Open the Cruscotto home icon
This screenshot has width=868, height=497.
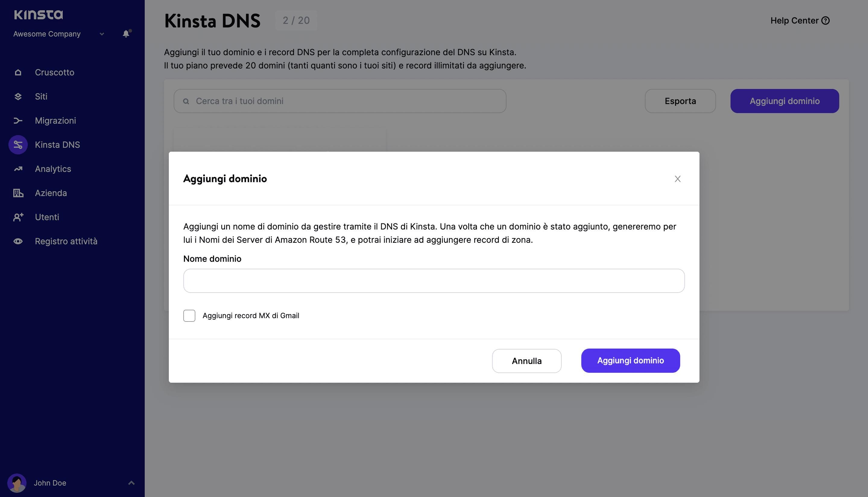coord(18,72)
